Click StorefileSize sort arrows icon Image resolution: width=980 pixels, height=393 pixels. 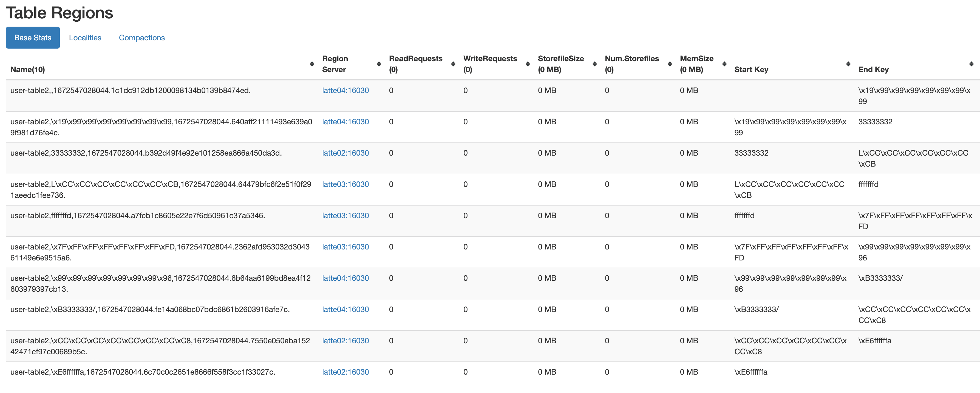pyautogui.click(x=594, y=64)
